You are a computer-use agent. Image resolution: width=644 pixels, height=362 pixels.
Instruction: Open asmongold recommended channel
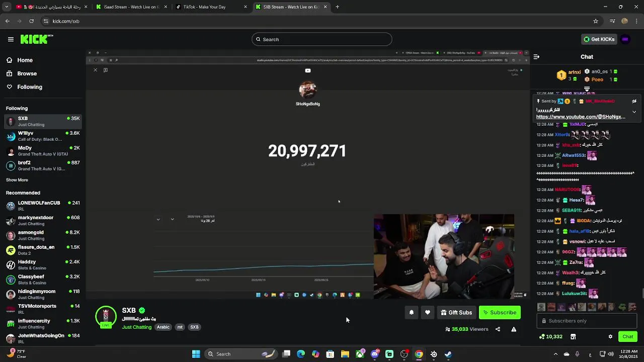[x=43, y=235]
